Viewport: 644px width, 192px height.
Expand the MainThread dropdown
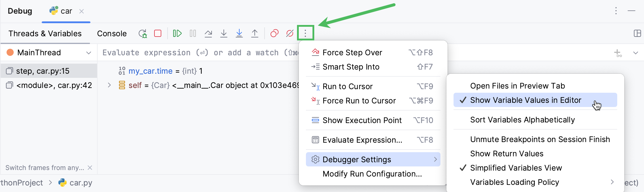pyautogui.click(x=88, y=53)
